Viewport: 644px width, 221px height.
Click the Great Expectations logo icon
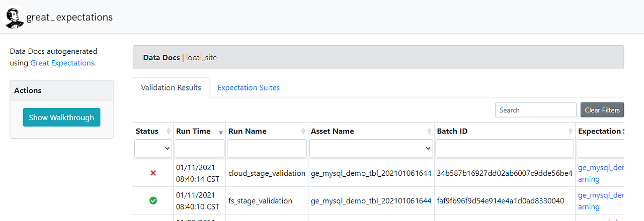14,17
